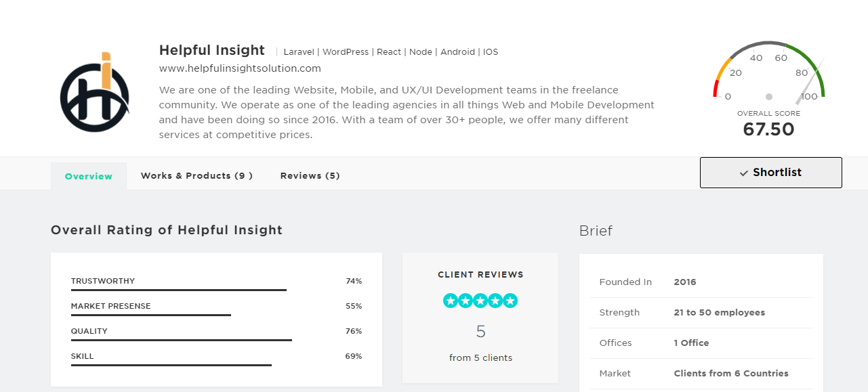The height and width of the screenshot is (392, 868).
Task: Click the Helpful Insight company logo
Action: click(x=95, y=93)
